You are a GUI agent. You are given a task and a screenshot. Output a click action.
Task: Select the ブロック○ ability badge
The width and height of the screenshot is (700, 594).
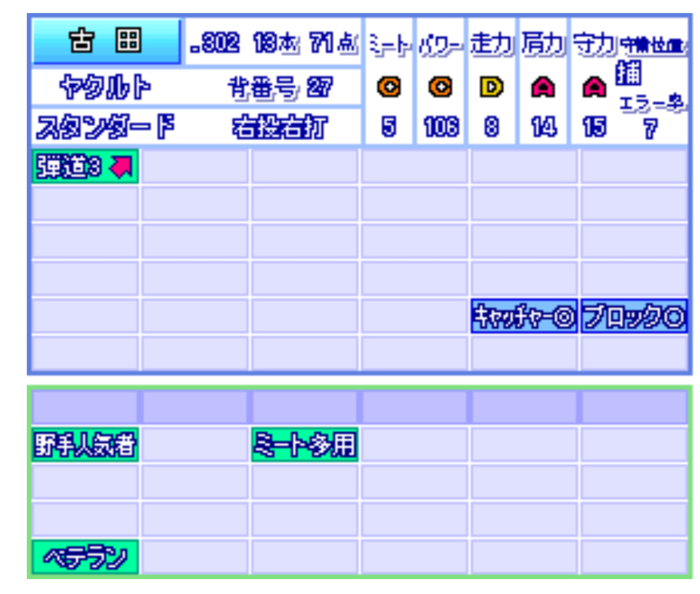point(633,317)
